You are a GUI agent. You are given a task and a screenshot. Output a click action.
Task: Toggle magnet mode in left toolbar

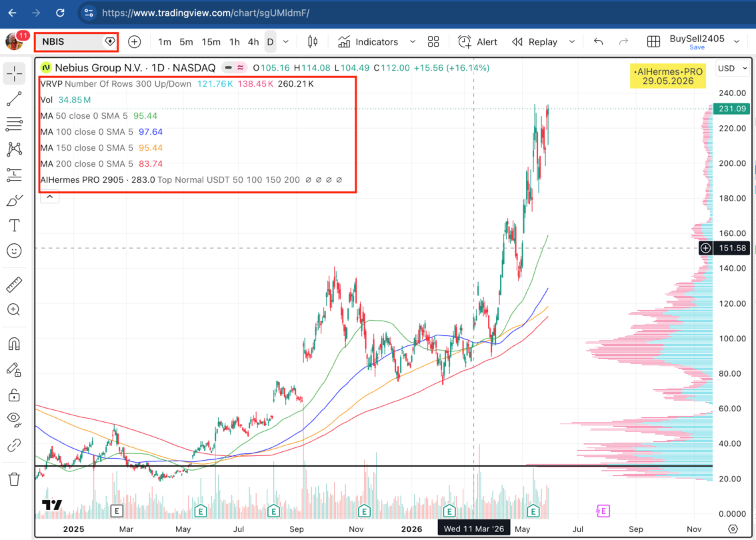tap(15, 344)
